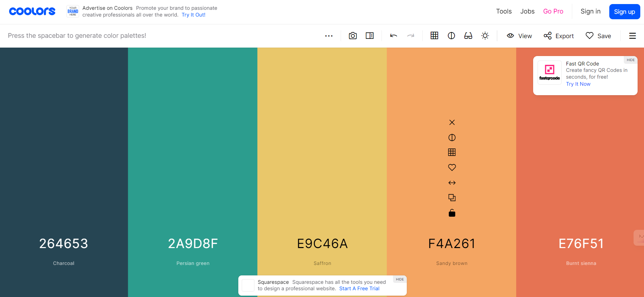
Task: Select the 2A9D8F Persian green hex code
Action: pos(193,244)
